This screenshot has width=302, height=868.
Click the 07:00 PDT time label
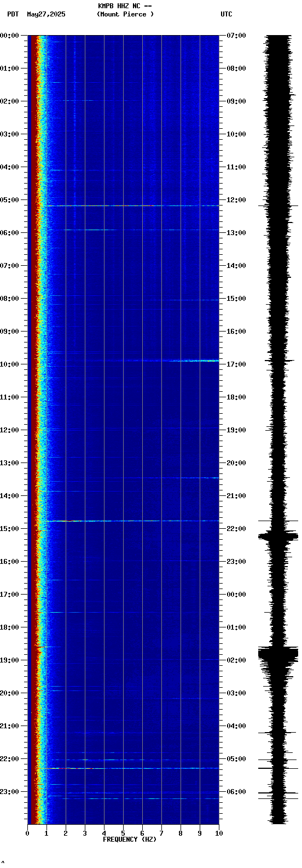point(10,266)
